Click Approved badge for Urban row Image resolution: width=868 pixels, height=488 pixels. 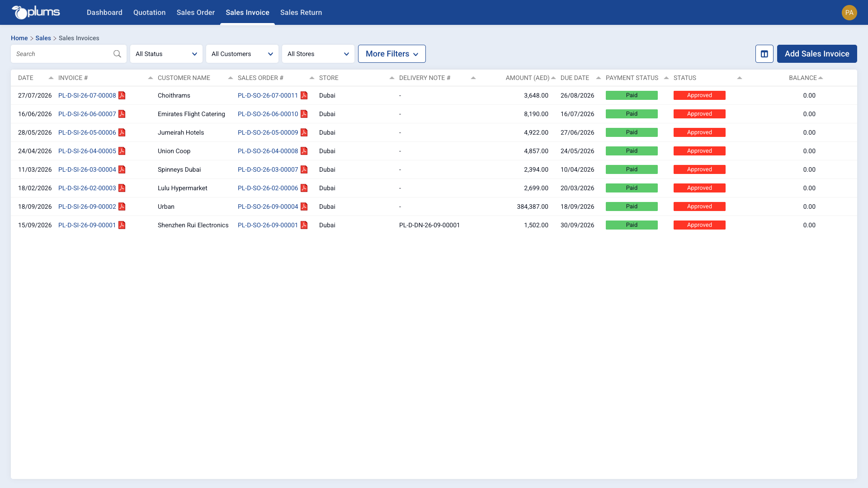pyautogui.click(x=699, y=206)
